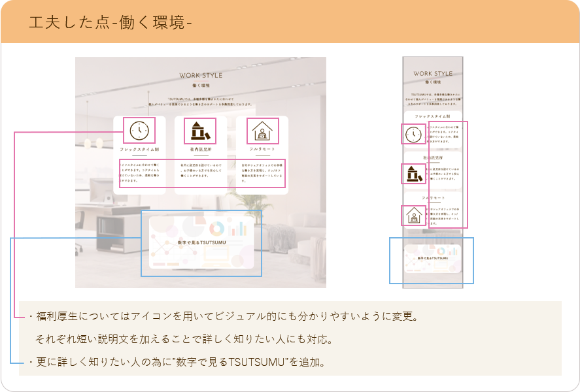This screenshot has width=580, height=392.
Task: Select the building blocks icon in mobile mockup
Action: [x=413, y=174]
